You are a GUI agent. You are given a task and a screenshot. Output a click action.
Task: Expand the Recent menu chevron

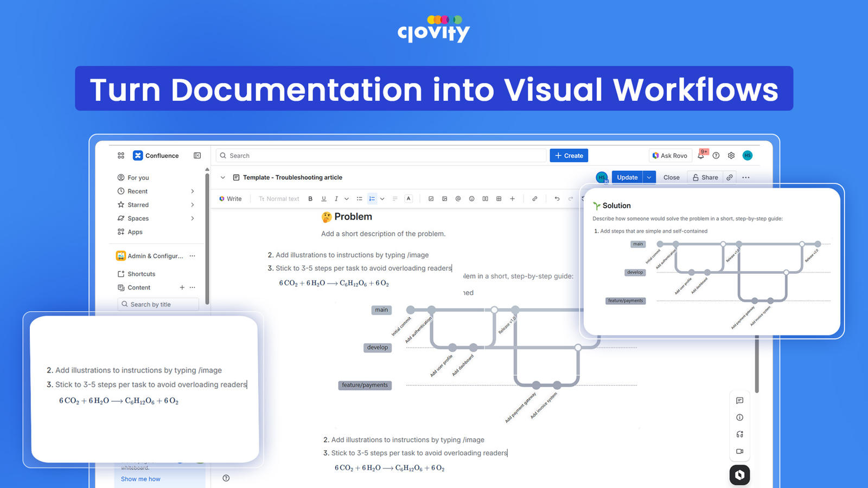click(x=193, y=191)
